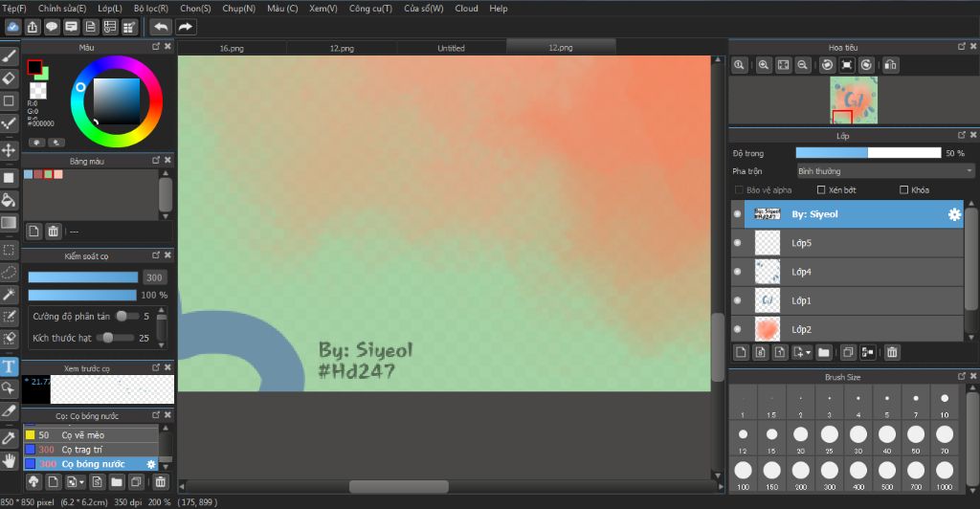The width and height of the screenshot is (980, 509).
Task: Undock the Màu color panel
Action: 156,47
